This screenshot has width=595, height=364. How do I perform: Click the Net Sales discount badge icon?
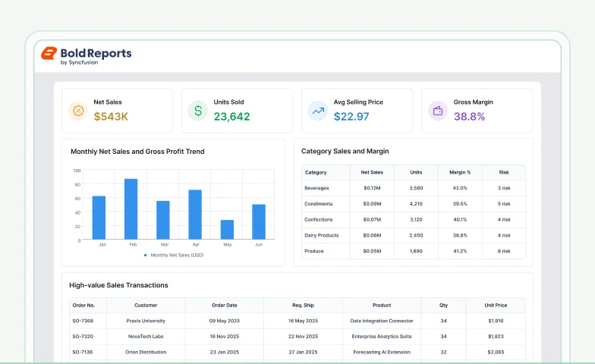78,111
